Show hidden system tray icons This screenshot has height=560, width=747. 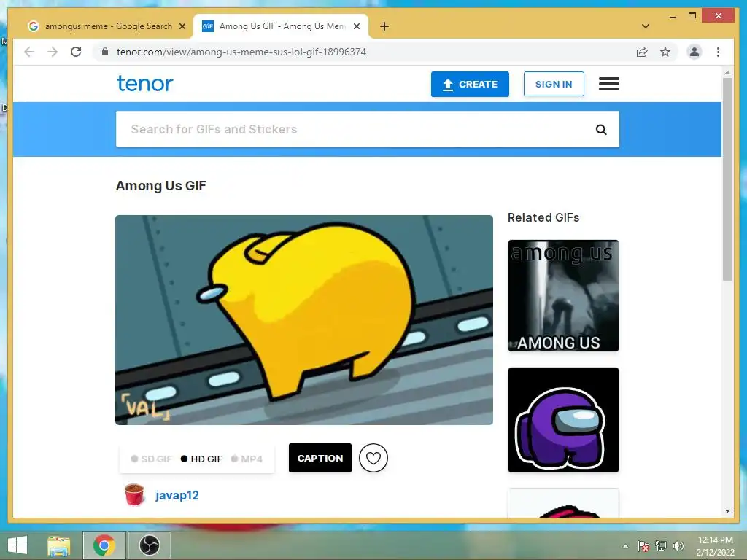click(625, 546)
